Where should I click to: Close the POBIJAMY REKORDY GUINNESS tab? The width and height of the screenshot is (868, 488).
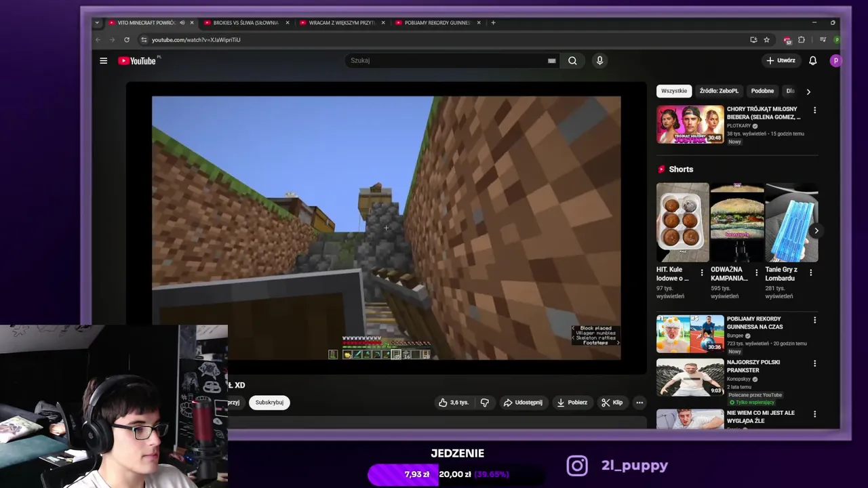(479, 22)
